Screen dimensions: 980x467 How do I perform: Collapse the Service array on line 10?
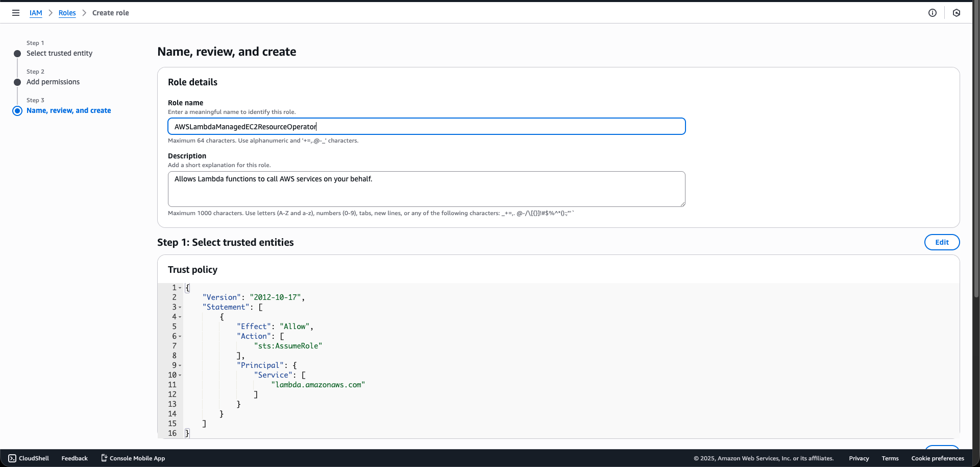pyautogui.click(x=180, y=375)
